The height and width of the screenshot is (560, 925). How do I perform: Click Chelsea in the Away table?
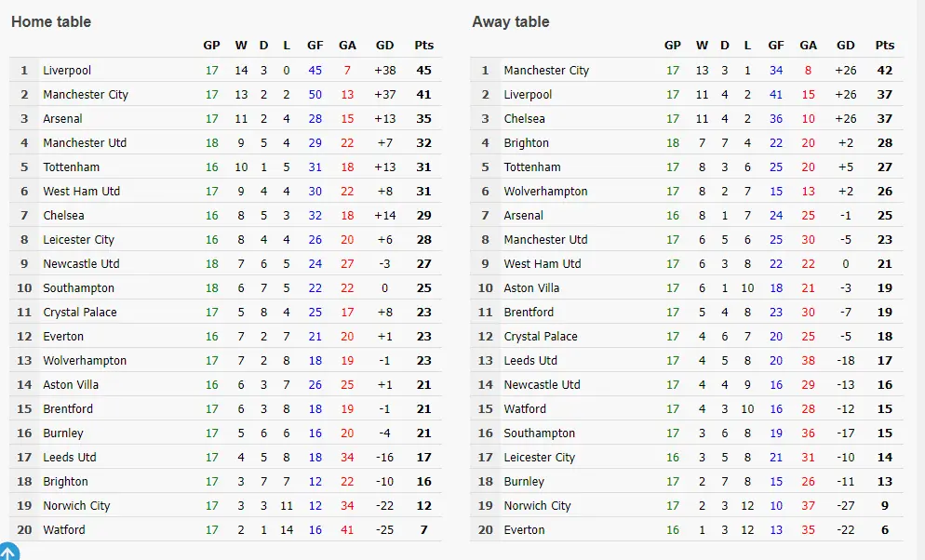coord(525,119)
